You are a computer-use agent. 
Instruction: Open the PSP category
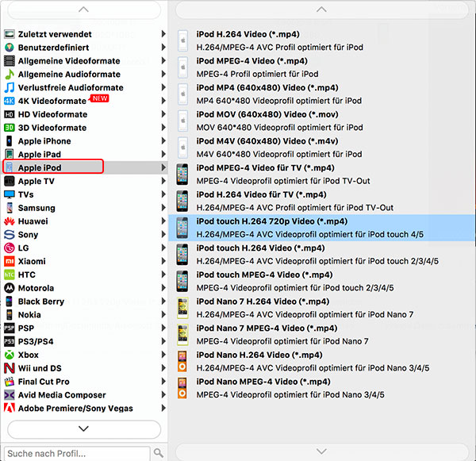[x=84, y=328]
